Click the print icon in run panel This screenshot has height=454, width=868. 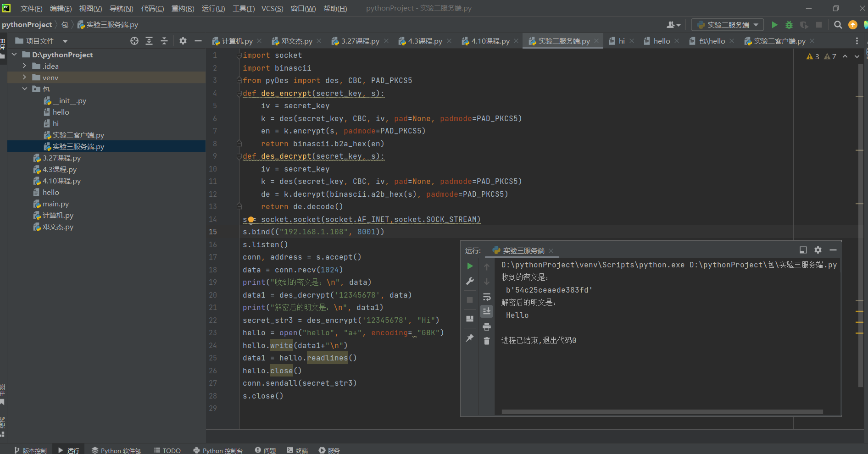(x=487, y=327)
